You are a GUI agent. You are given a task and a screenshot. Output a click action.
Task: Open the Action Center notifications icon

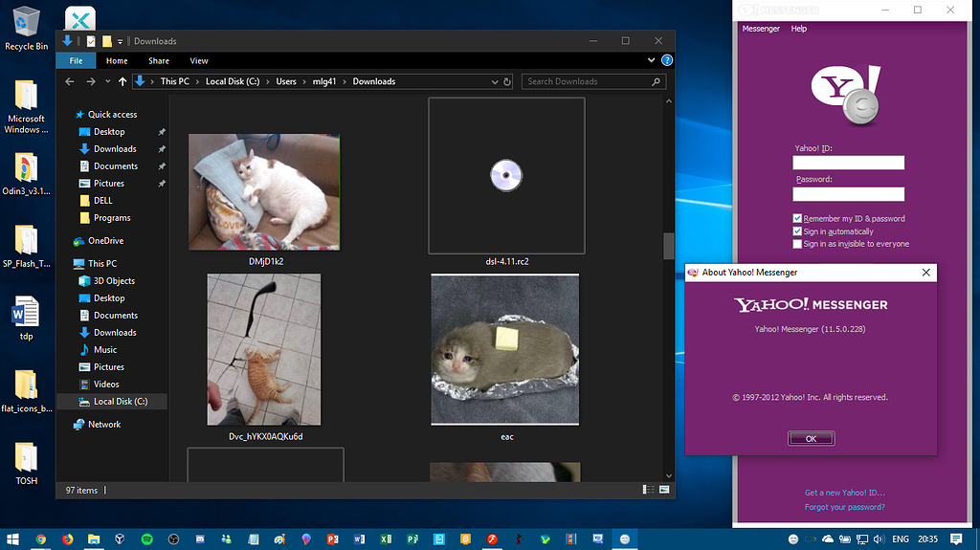tap(956, 539)
